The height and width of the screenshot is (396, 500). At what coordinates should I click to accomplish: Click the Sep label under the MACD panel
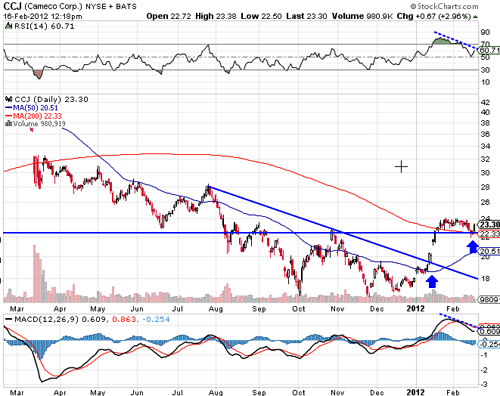tap(259, 392)
